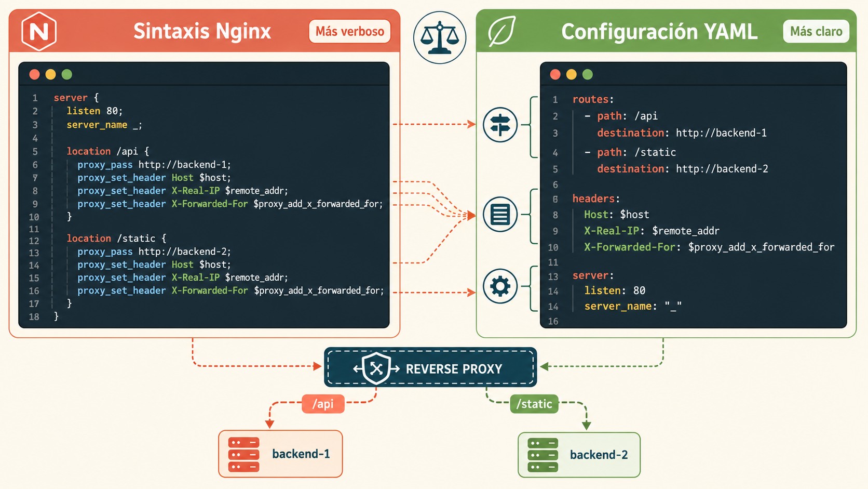Click "destination: http://backend-1" in YAML
The width and height of the screenshot is (868, 489).
tap(682, 133)
